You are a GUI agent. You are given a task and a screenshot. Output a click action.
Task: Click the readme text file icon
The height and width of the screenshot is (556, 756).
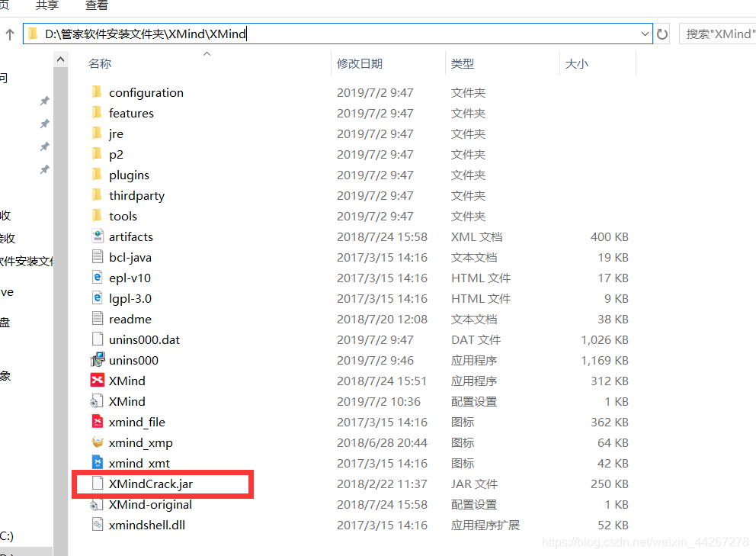click(x=98, y=319)
